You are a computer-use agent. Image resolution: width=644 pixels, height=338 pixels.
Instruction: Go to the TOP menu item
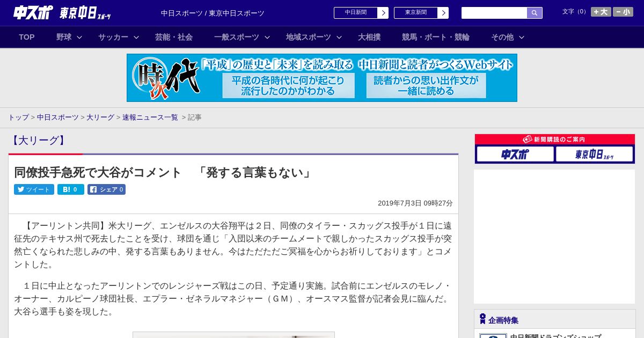[x=27, y=37]
